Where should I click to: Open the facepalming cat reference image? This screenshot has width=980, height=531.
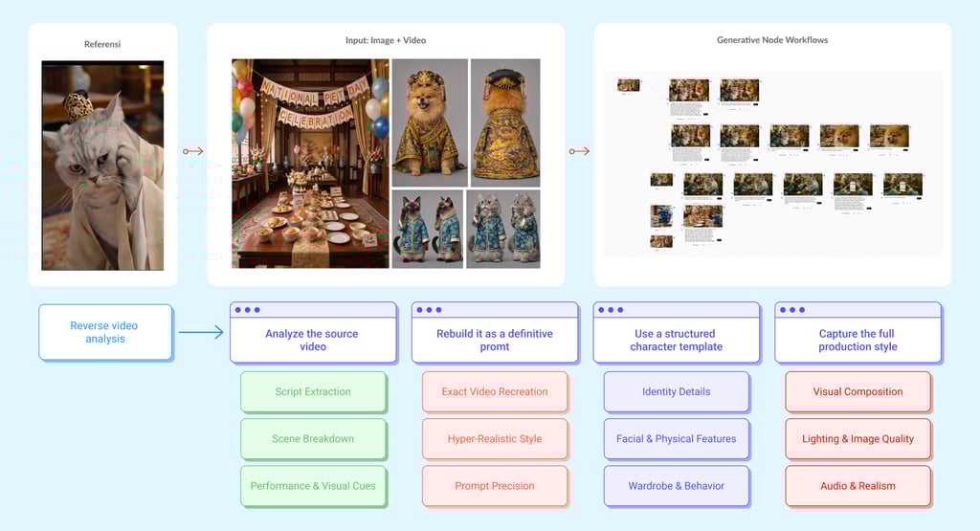102,166
